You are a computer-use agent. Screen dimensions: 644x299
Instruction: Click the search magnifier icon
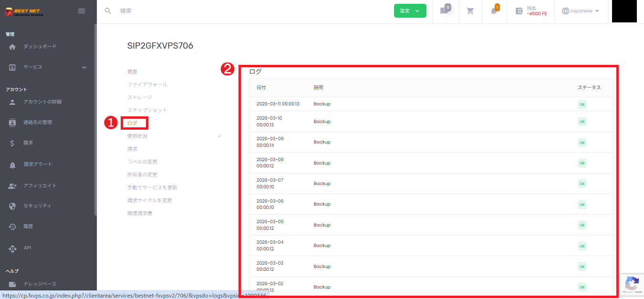tap(108, 11)
